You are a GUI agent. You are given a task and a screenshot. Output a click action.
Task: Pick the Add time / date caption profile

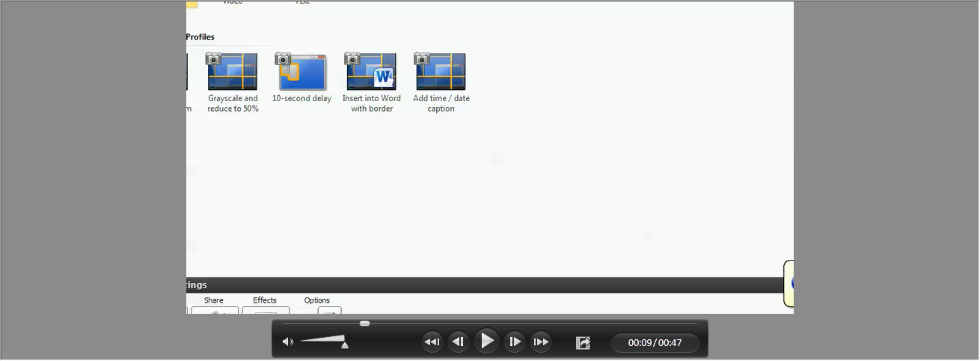[441, 72]
